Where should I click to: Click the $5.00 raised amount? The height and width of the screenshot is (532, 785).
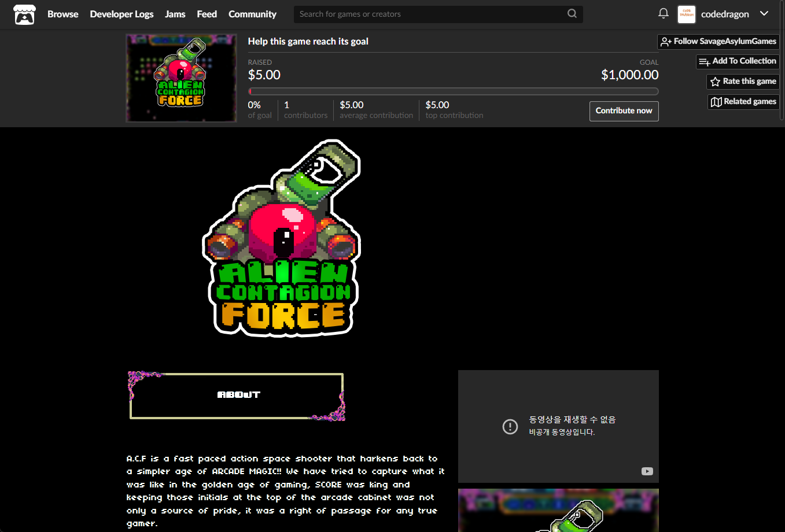point(264,75)
